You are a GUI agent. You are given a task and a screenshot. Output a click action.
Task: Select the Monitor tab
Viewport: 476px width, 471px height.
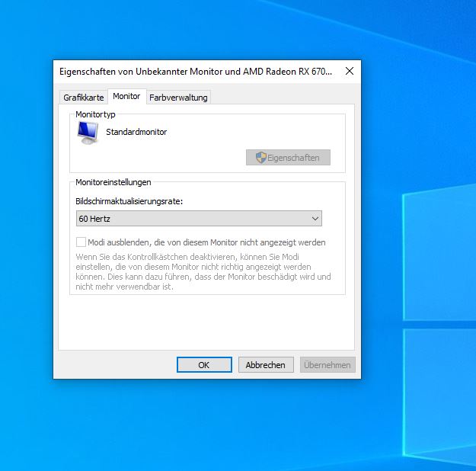(x=126, y=96)
